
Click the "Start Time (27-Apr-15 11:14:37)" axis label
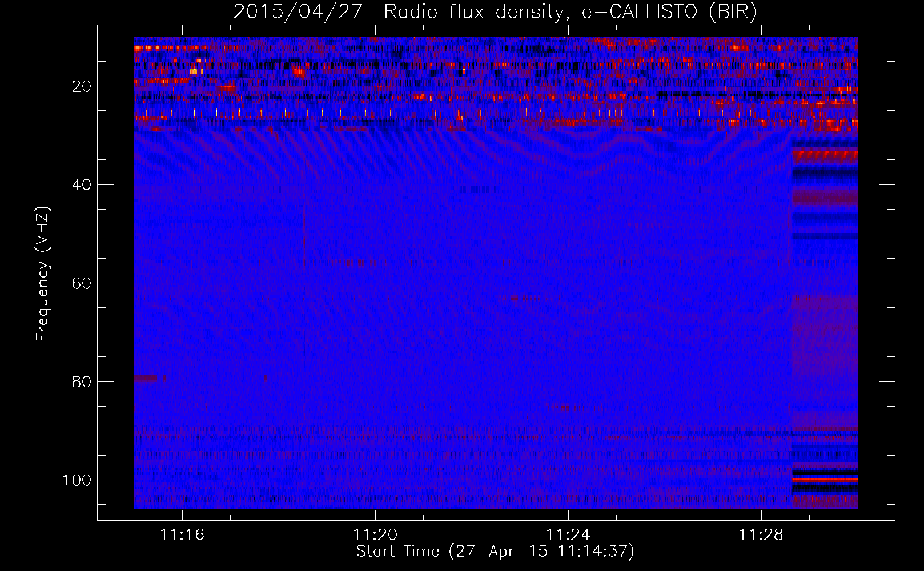coord(495,552)
